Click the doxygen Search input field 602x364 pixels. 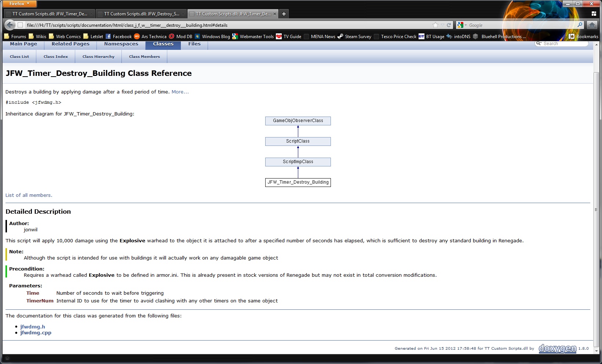(x=564, y=44)
